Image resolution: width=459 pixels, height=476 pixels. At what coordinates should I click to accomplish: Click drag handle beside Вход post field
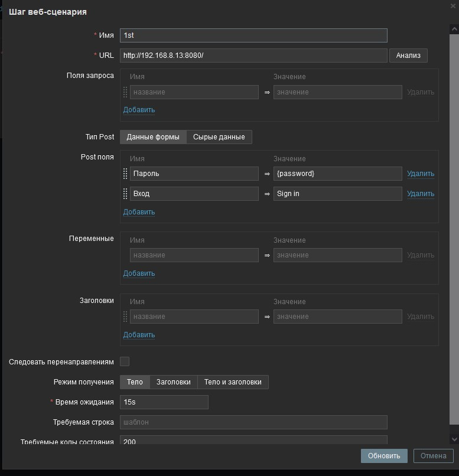tap(125, 194)
